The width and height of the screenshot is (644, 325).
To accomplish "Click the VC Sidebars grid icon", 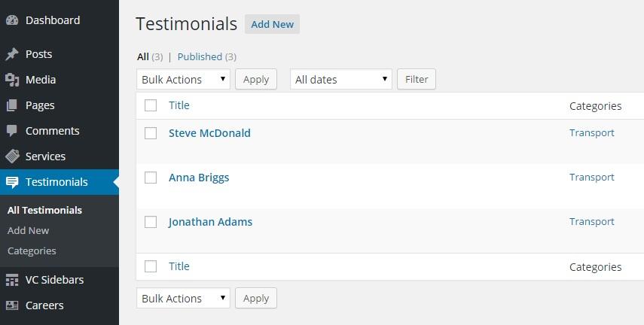I will pos(12,280).
